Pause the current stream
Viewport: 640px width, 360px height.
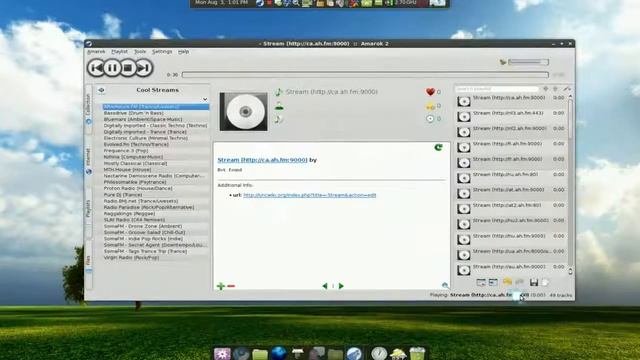click(x=112, y=68)
